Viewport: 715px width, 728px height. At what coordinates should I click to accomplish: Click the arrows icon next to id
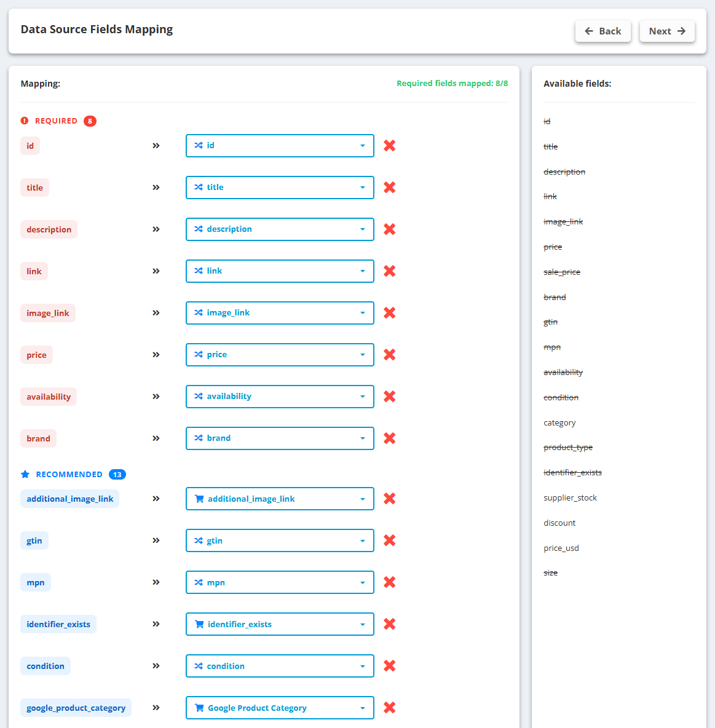156,146
